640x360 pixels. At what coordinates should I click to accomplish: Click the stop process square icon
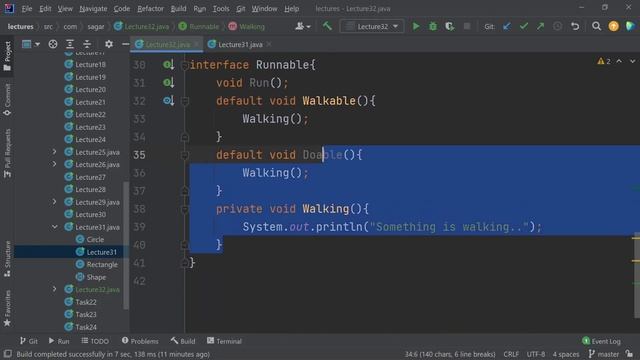point(467,27)
